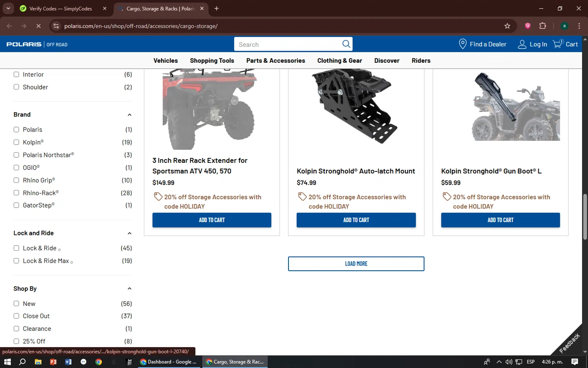Click the uBlock shield extension icon

528,26
